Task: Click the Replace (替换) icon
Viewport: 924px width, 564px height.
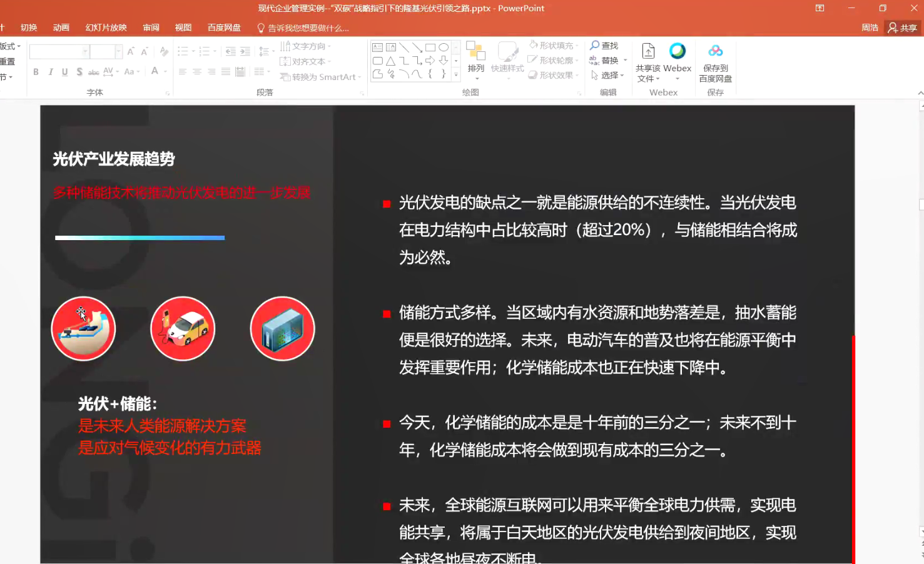Action: 608,60
